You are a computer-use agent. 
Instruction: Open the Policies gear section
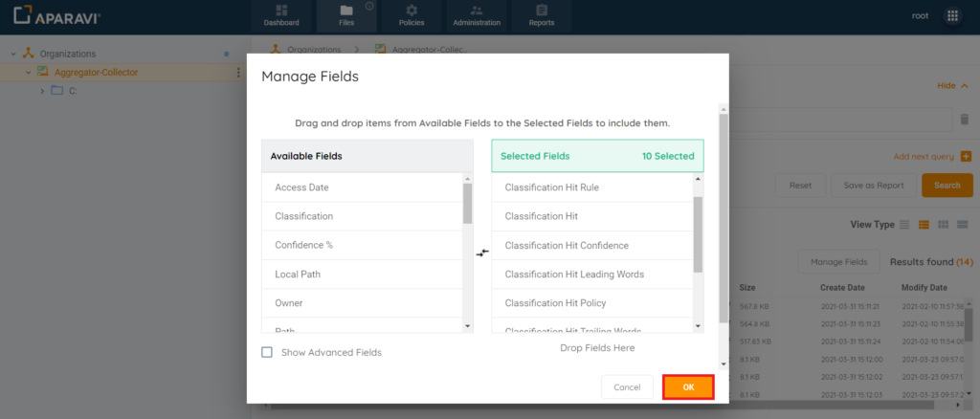(x=412, y=15)
